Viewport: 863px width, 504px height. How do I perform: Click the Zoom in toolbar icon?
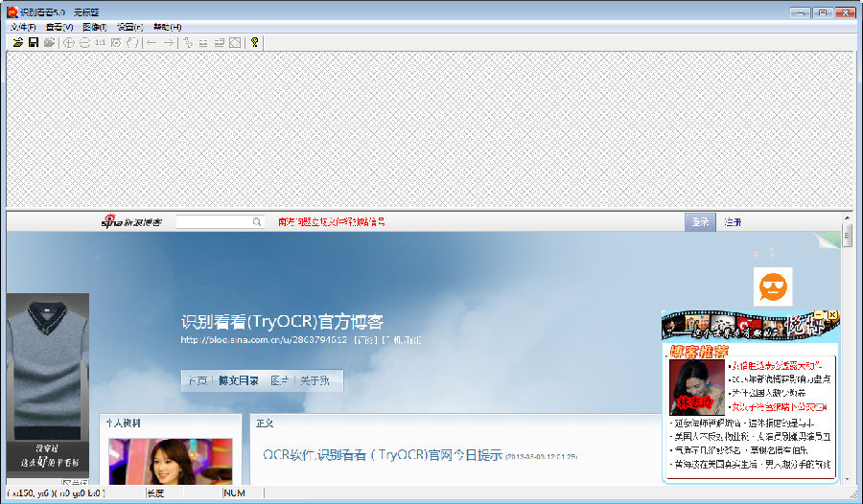69,42
